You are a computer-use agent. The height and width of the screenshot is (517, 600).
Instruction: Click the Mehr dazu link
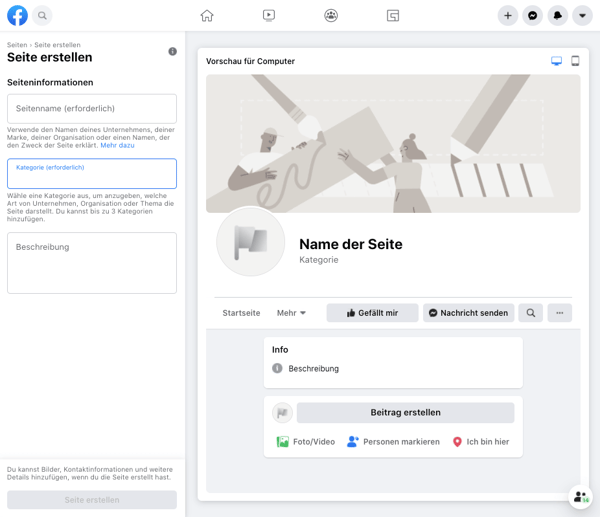[x=117, y=146]
